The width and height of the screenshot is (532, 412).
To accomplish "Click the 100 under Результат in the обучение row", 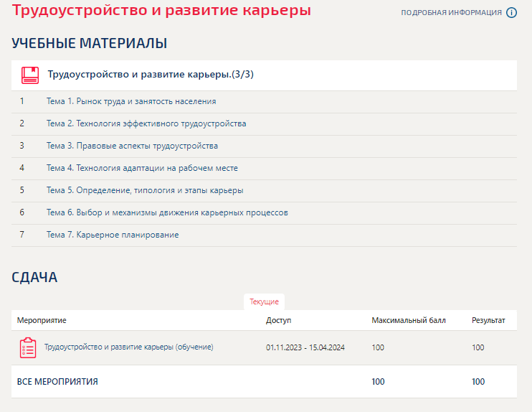I will click(478, 347).
